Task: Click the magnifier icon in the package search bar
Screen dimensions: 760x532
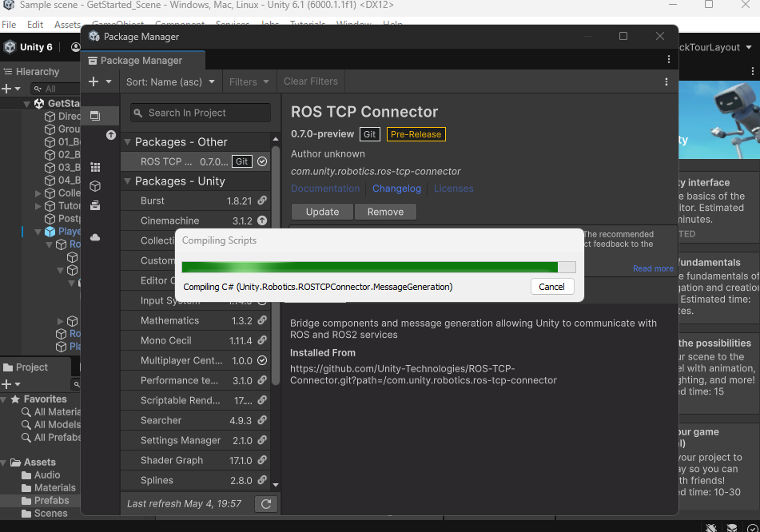Action: 140,113
